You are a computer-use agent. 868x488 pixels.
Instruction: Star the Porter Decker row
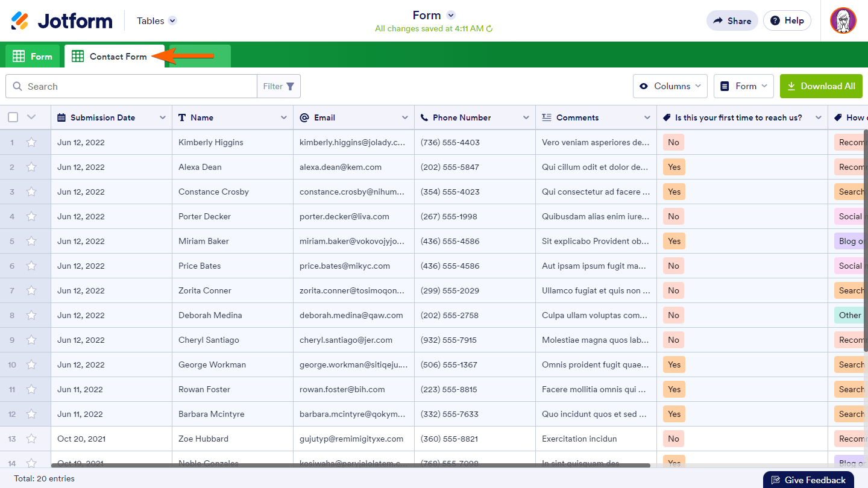coord(31,217)
